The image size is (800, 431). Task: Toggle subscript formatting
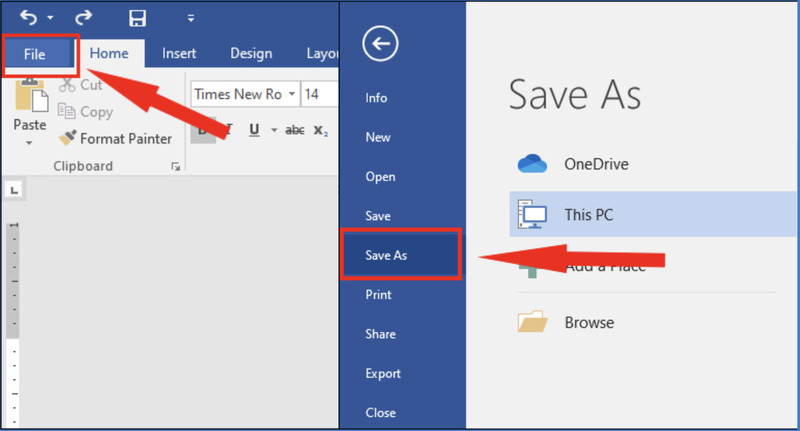tap(320, 129)
